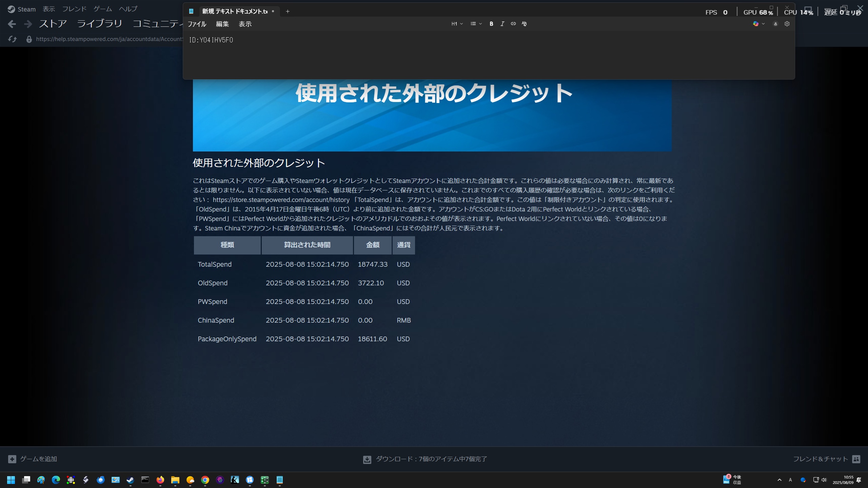Viewport: 868px width, 488px height.
Task: Add a new Notepad tab
Action: click(x=288, y=11)
